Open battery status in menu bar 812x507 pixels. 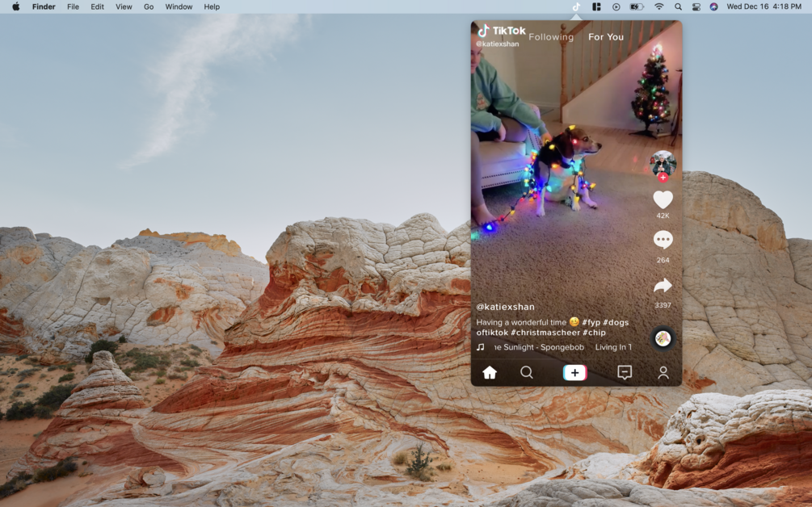click(637, 6)
